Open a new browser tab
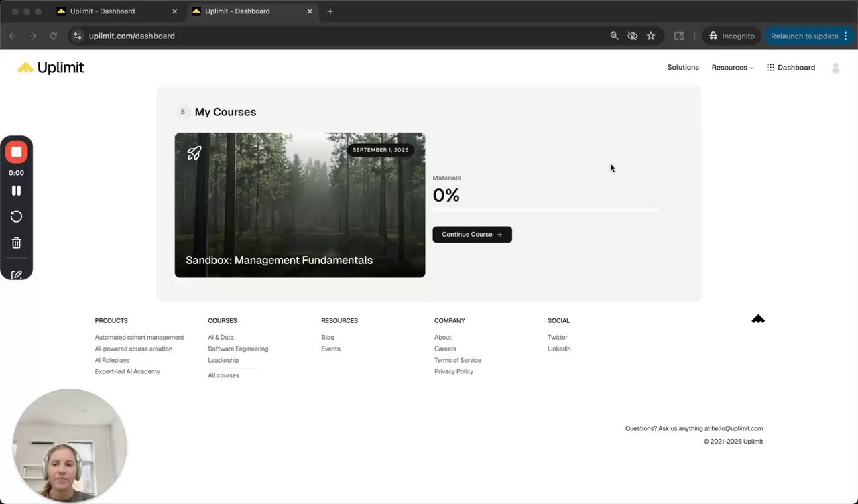858x504 pixels. (330, 11)
